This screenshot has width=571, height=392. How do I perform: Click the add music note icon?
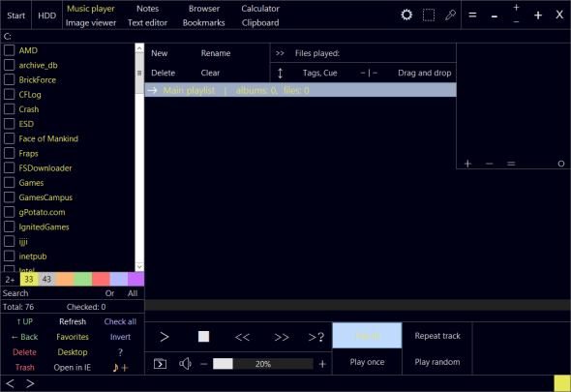120,367
